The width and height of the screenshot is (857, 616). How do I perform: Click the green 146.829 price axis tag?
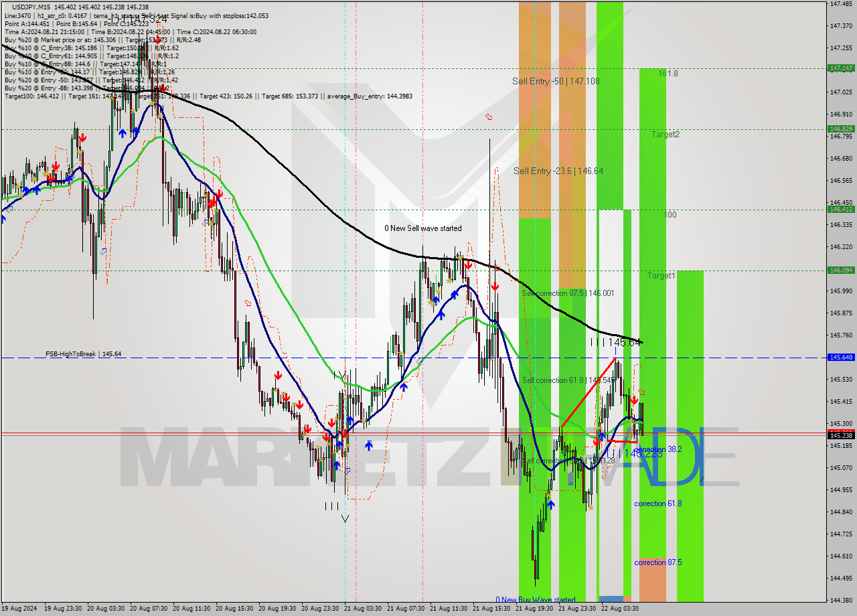pyautogui.click(x=841, y=129)
